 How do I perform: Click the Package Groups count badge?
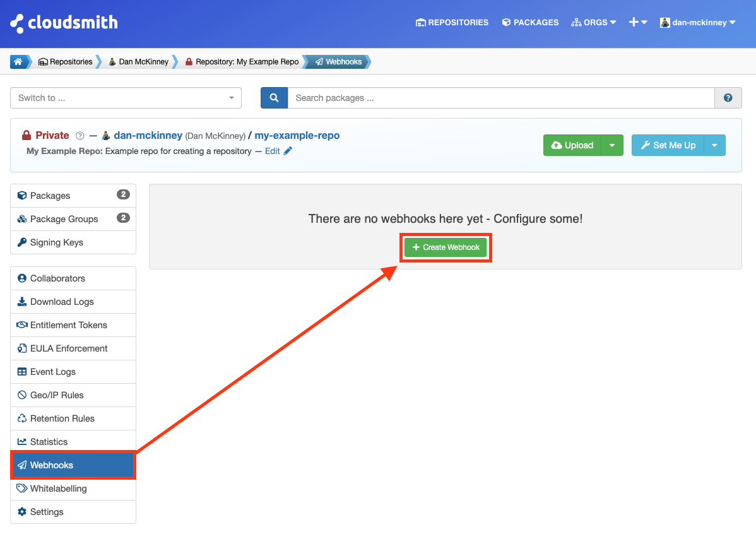pos(124,218)
